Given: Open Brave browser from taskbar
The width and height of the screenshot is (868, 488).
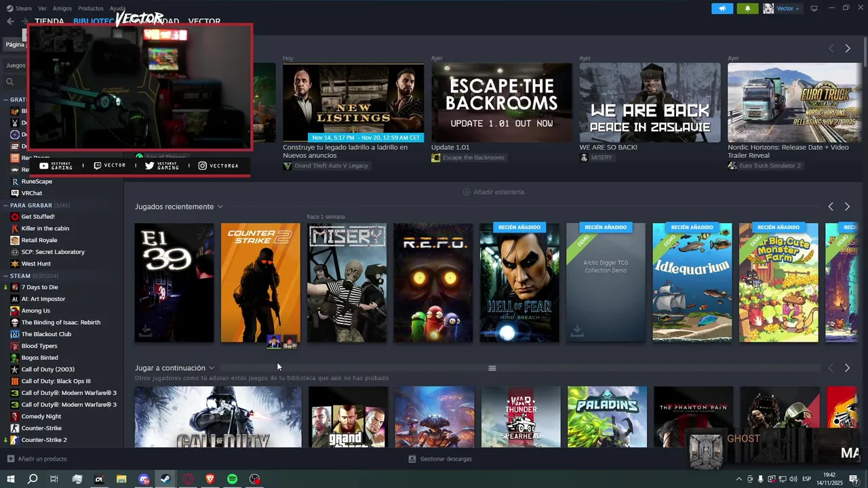Looking at the screenshot, I should 210,479.
